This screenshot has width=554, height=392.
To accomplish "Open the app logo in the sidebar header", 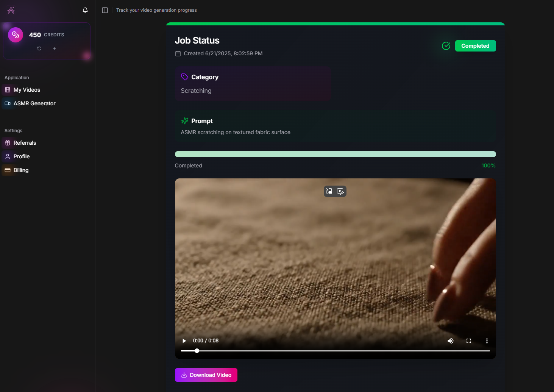I will [11, 10].
